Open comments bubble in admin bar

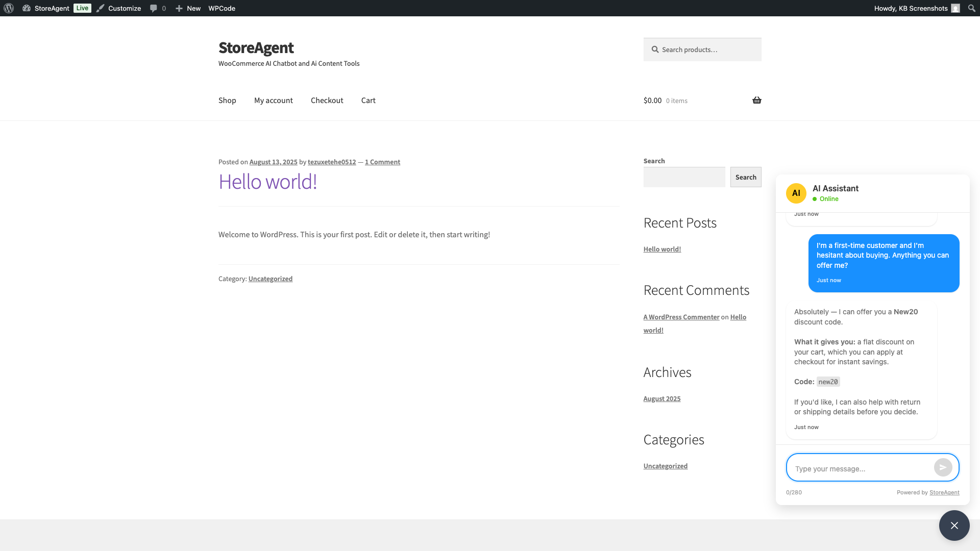158,8
